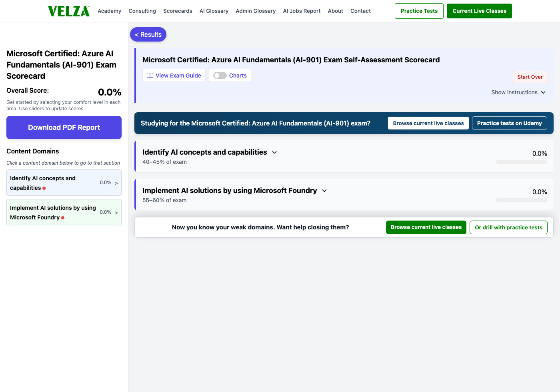The width and height of the screenshot is (560, 392).
Task: Open AI Glossary nav item
Action: pyautogui.click(x=214, y=11)
